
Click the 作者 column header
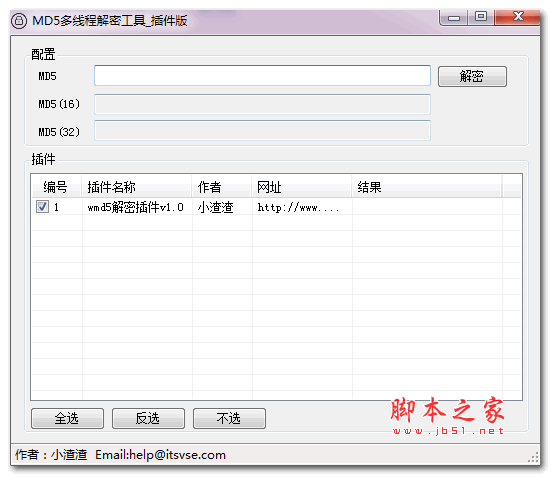[x=222, y=187]
